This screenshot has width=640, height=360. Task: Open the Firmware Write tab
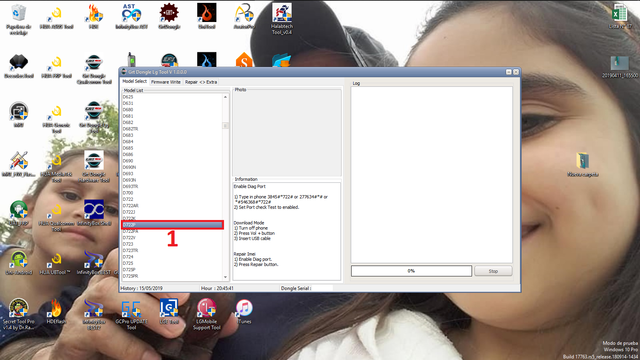tap(166, 82)
